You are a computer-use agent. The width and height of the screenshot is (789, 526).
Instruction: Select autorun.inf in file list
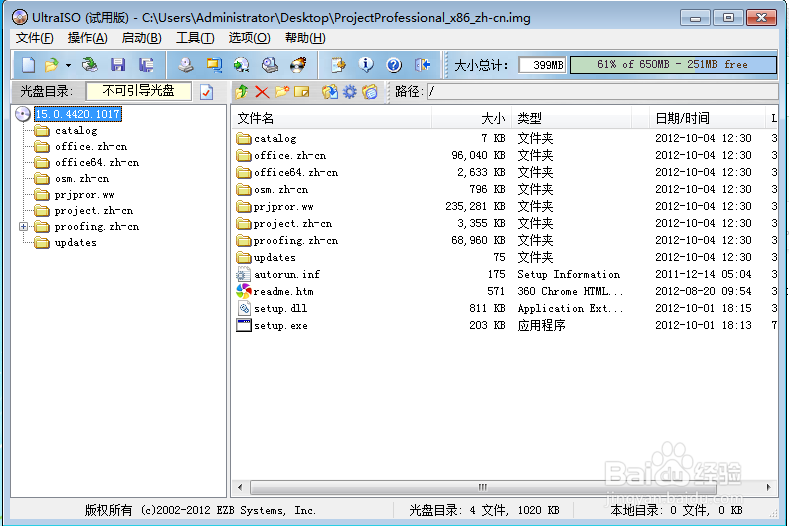(287, 274)
